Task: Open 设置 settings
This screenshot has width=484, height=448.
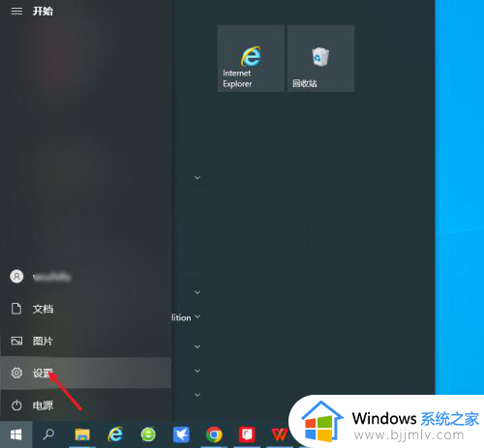Action: (85, 373)
